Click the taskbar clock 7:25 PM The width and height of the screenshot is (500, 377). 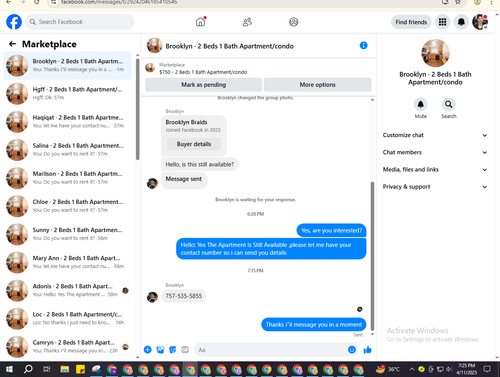(467, 369)
